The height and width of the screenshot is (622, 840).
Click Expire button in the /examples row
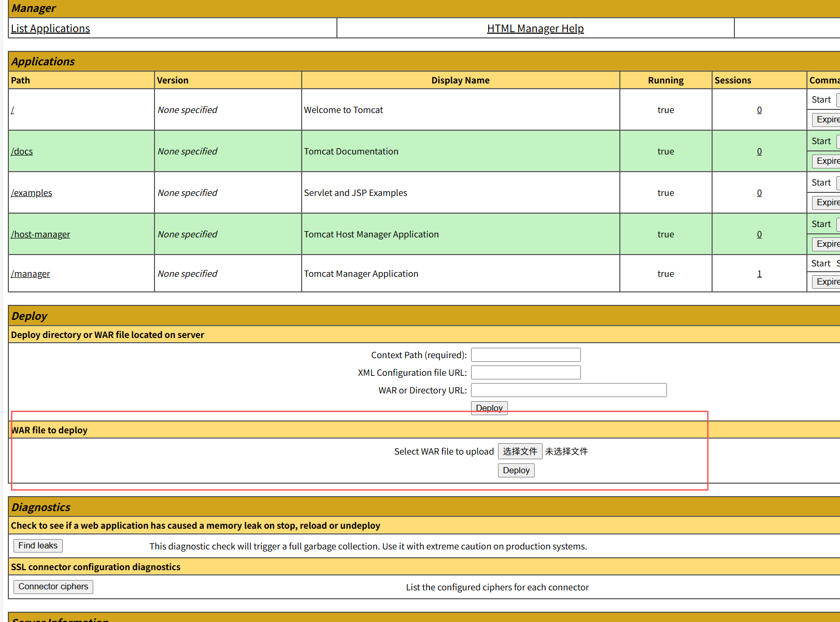827,203
